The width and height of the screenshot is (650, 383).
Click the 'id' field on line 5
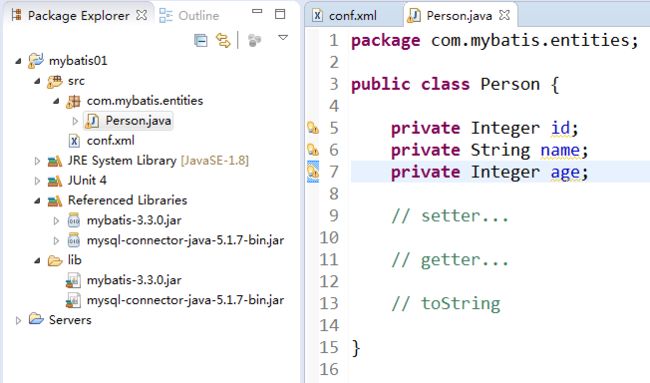[x=560, y=128]
